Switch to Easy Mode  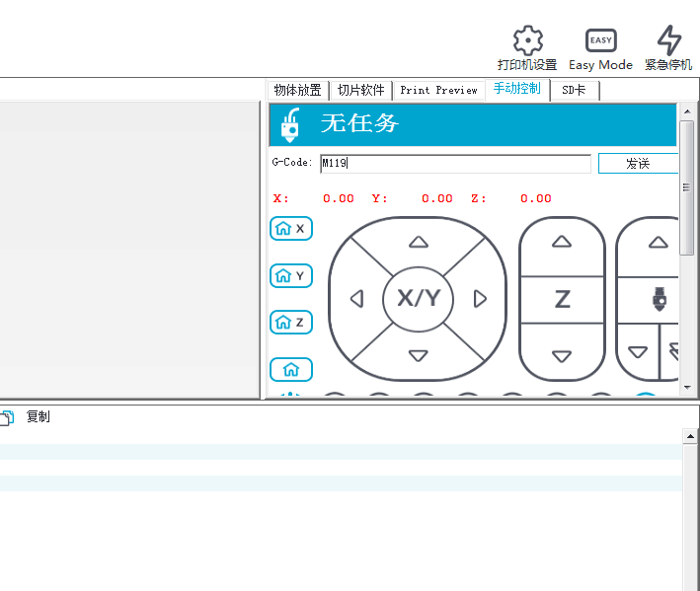coord(600,41)
